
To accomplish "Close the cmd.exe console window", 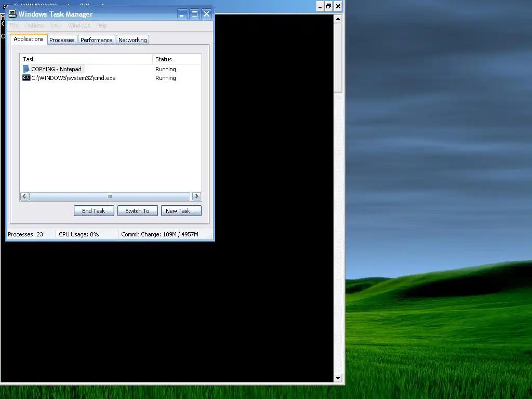I will 338,6.
